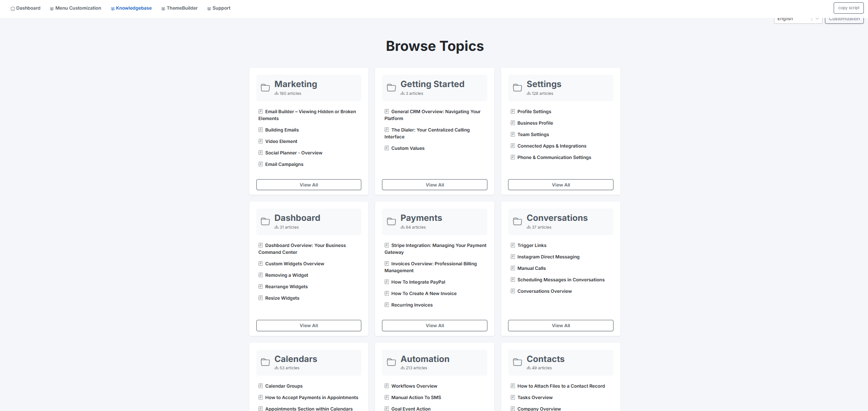The width and height of the screenshot is (868, 411).
Task: Open the Support menu item
Action: point(219,8)
